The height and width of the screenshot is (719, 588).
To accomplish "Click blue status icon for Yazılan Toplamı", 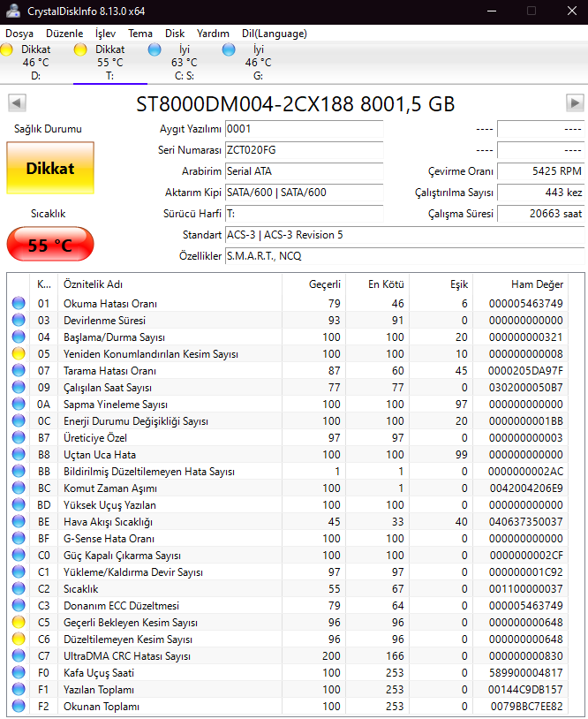I will point(19,690).
